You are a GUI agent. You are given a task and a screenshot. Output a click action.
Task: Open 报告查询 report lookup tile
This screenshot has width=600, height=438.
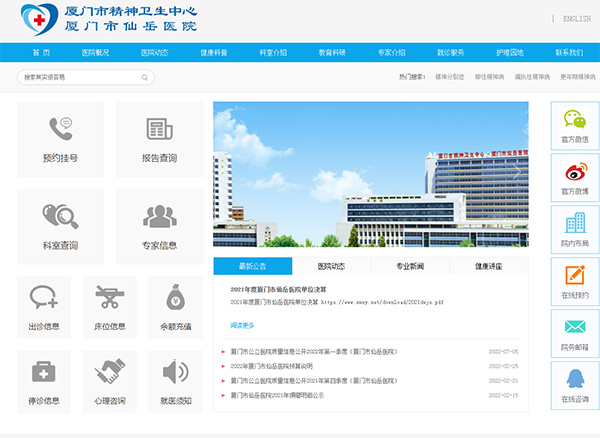(159, 129)
